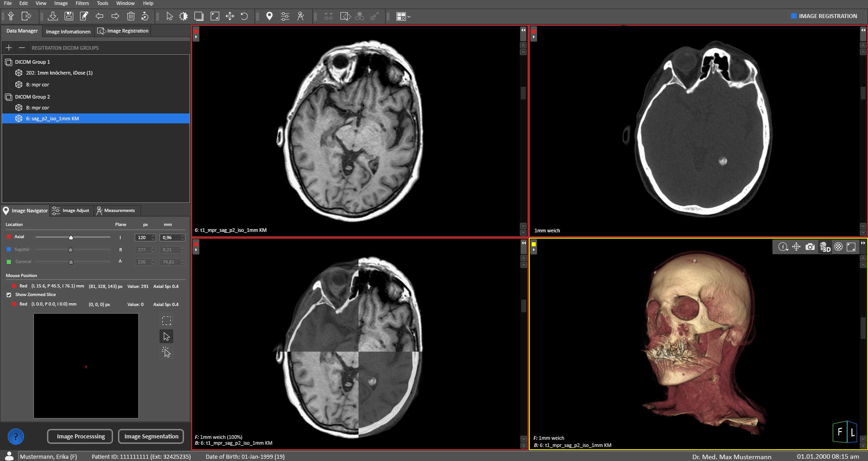Click the patient user icon in status bar

[x=9, y=456]
